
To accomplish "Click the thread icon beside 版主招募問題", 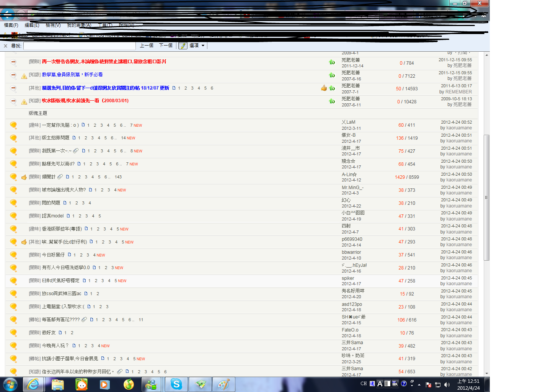I will [x=13, y=138].
